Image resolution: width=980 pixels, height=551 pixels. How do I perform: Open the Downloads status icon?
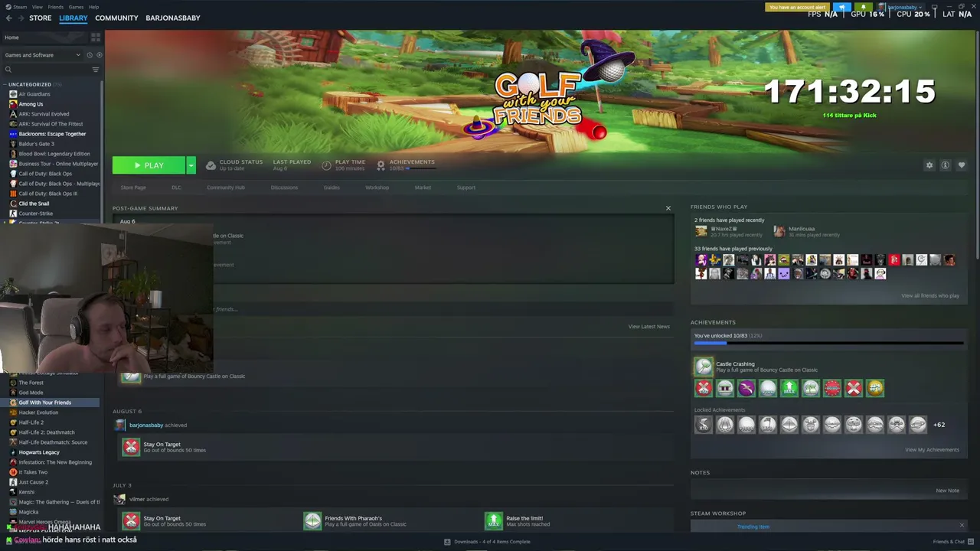[x=447, y=542]
